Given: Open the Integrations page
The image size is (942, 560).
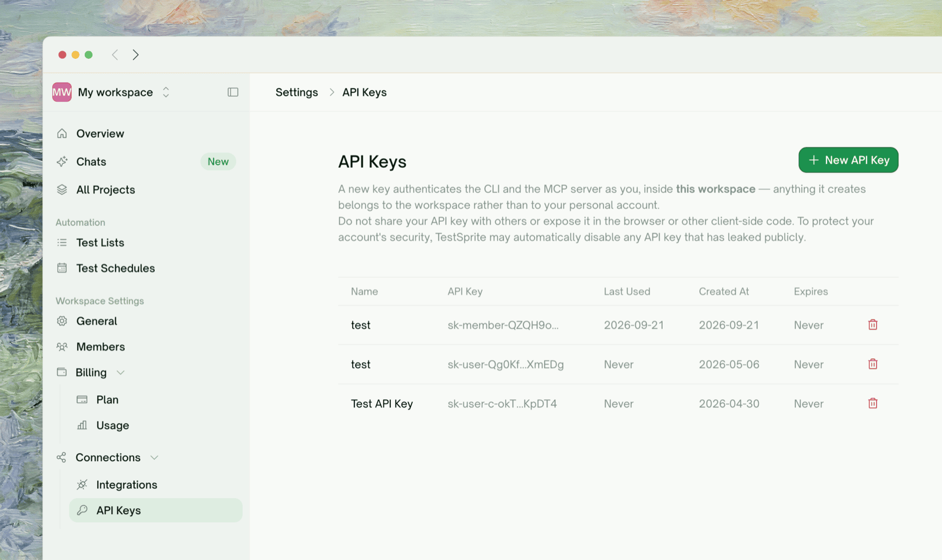Looking at the screenshot, I should (x=127, y=485).
